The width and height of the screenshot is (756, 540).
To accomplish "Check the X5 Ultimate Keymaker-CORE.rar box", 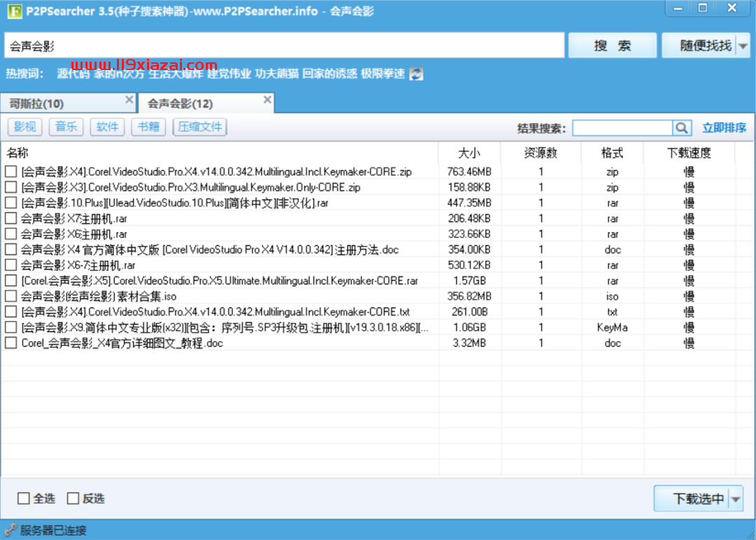I will [11, 280].
